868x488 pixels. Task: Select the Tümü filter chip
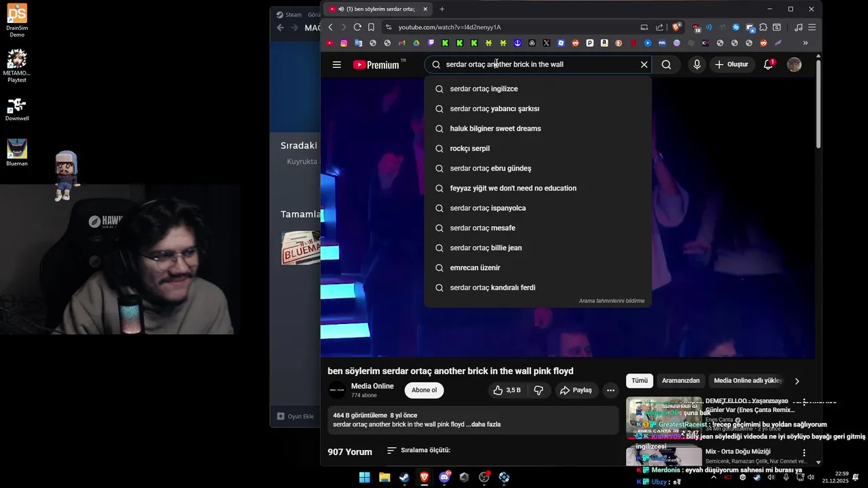coord(639,381)
